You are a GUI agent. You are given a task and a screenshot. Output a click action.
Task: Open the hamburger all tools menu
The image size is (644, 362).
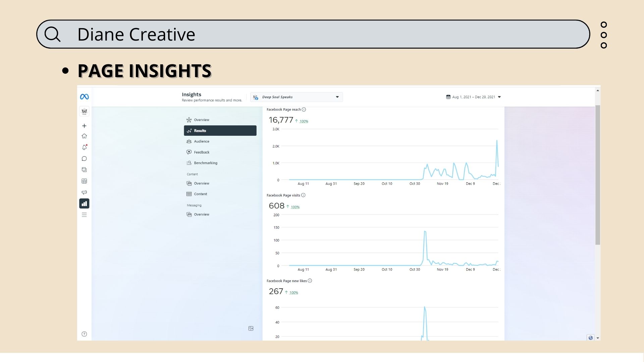pos(84,215)
